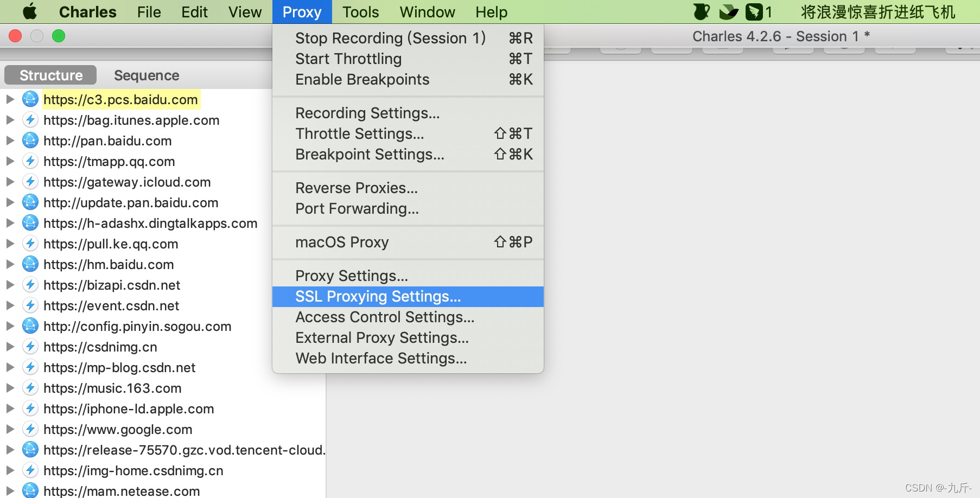Choose SSL Proxying Settings from Proxy menu
Viewport: 980px width, 498px height.
coord(408,297)
